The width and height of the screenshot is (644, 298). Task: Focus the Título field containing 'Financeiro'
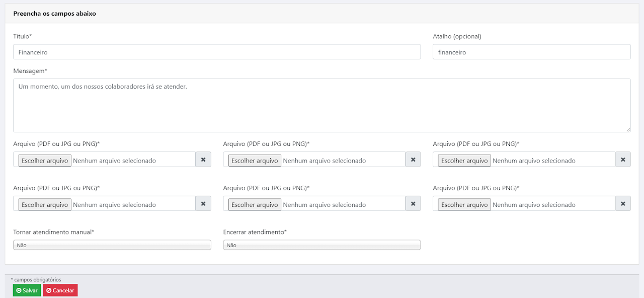pos(216,52)
